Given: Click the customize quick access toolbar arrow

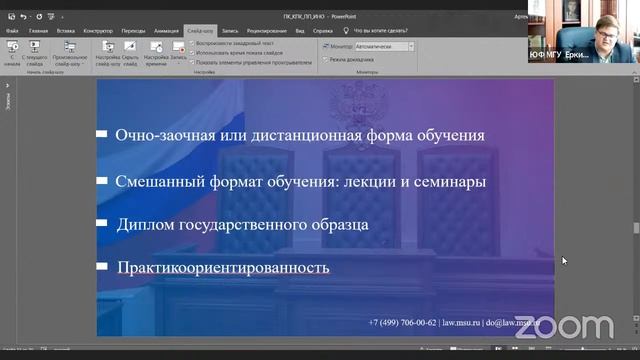Looking at the screenshot, I should pyautogui.click(x=62, y=17).
